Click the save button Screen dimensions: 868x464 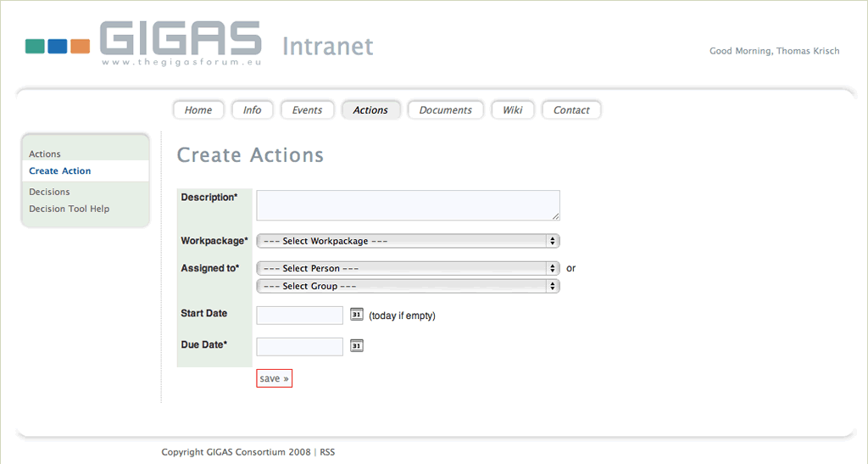[274, 378]
